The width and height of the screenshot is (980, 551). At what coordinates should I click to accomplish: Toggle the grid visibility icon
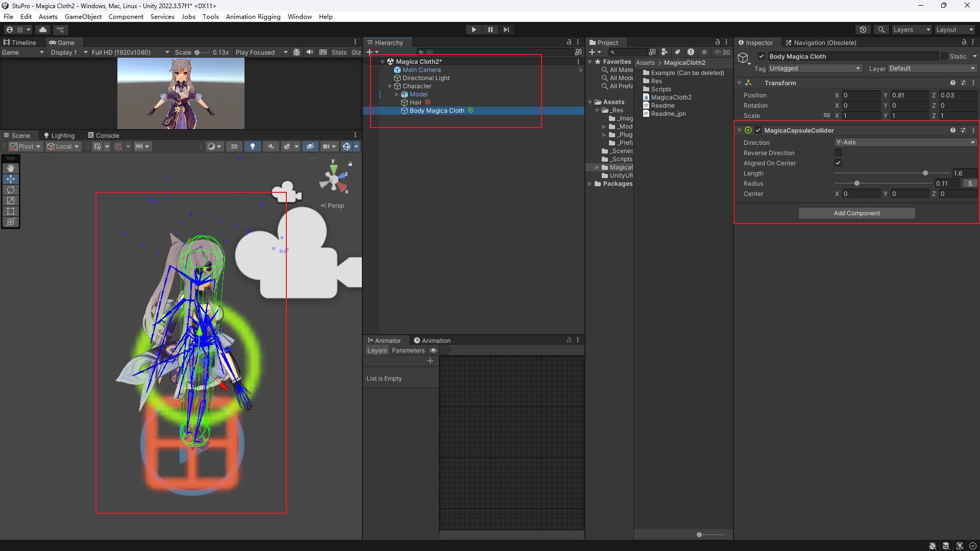(x=97, y=146)
